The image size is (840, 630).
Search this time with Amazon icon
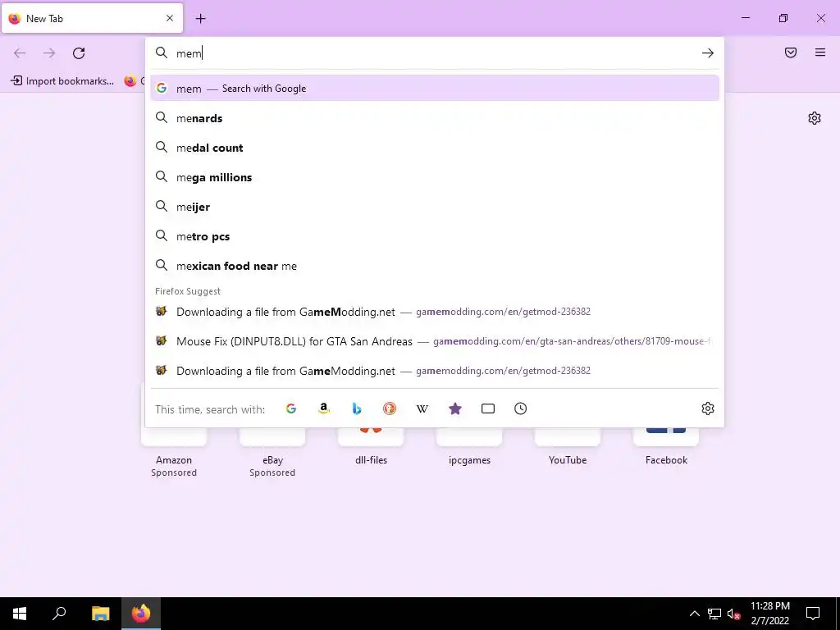click(x=323, y=409)
